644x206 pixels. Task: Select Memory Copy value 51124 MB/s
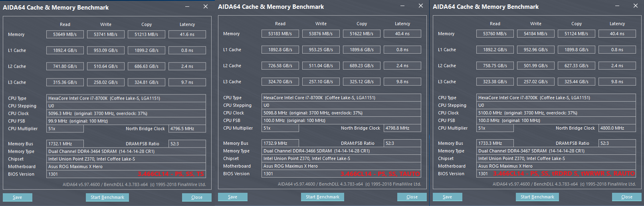point(577,34)
